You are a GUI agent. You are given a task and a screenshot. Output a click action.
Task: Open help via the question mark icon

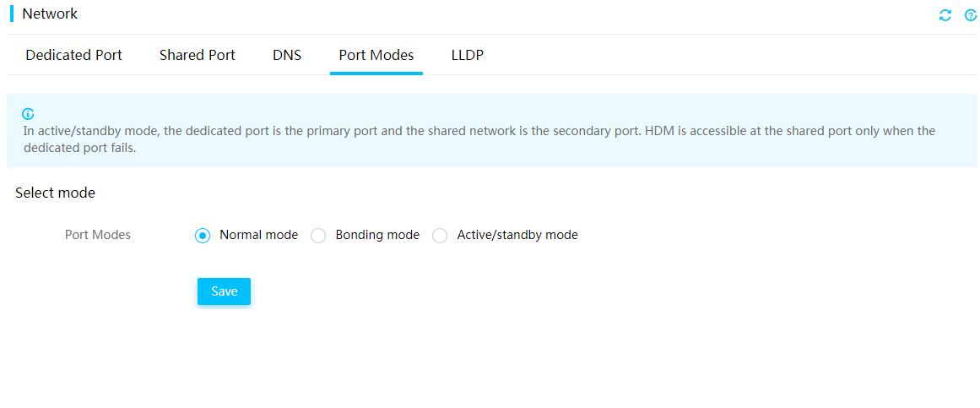click(x=971, y=15)
